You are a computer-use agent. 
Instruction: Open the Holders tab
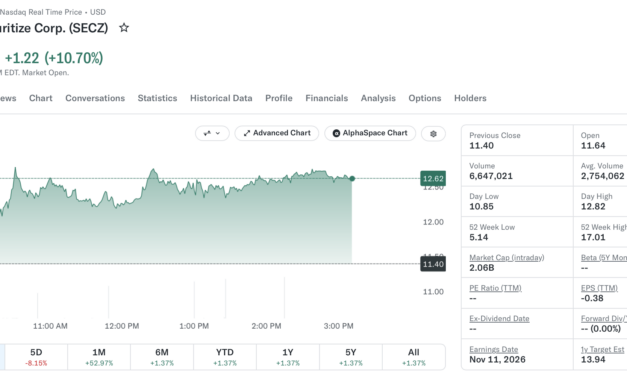(x=470, y=98)
